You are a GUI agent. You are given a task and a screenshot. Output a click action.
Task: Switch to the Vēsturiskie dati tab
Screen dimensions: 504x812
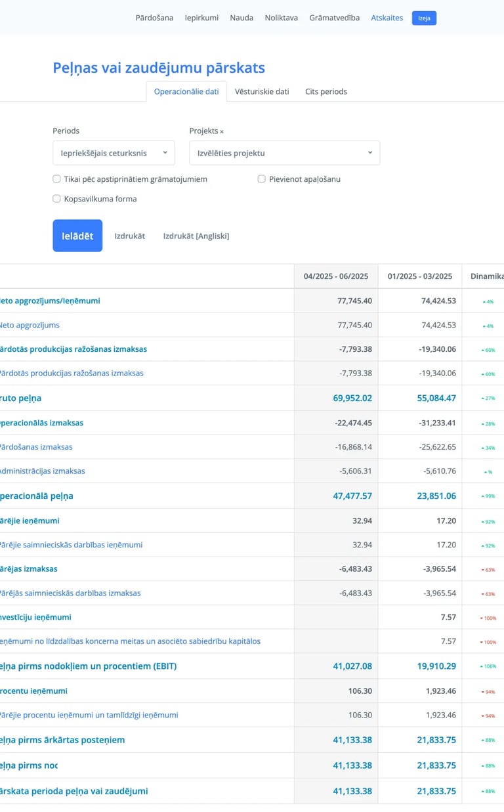[262, 92]
